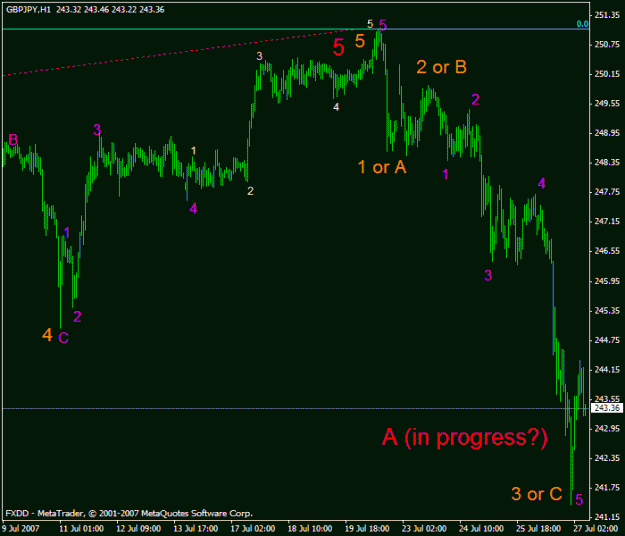Click the '11 Jul 01:00' time axis label
625x536 pixels.
(x=82, y=529)
